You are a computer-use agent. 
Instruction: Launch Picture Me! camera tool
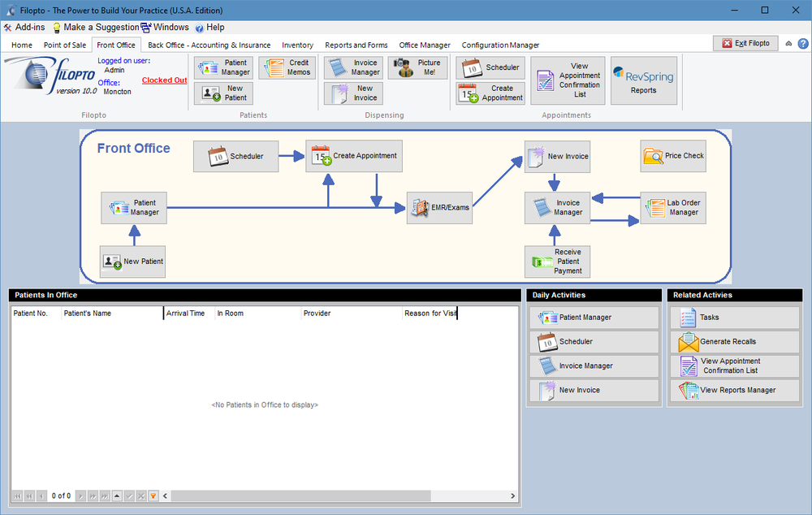418,68
